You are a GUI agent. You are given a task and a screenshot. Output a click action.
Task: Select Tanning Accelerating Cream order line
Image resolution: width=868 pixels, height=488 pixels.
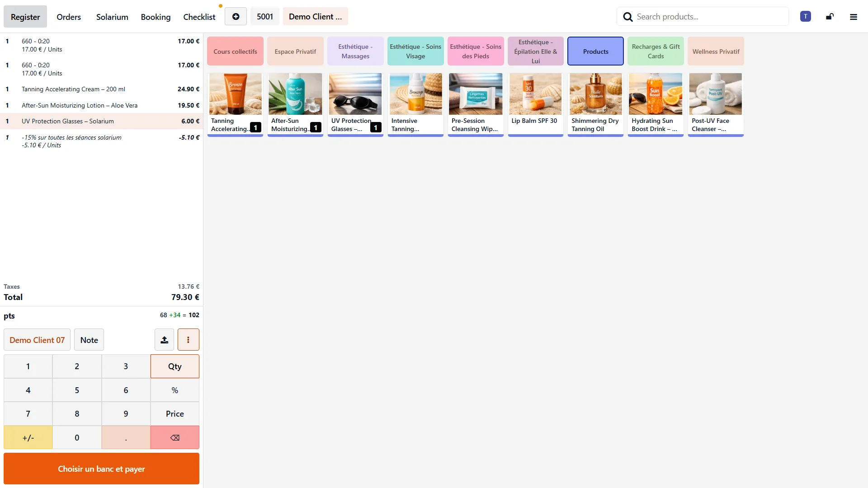coord(101,89)
